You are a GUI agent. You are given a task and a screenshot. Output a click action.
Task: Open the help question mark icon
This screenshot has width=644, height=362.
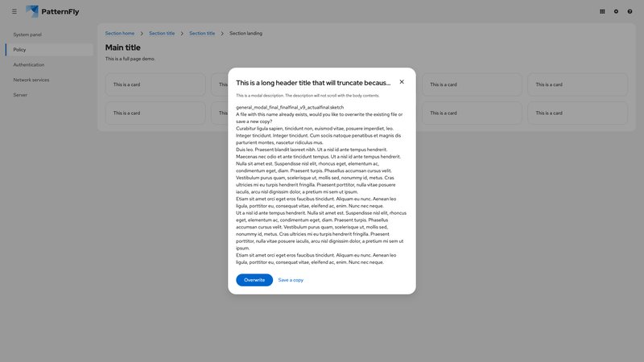(630, 11)
